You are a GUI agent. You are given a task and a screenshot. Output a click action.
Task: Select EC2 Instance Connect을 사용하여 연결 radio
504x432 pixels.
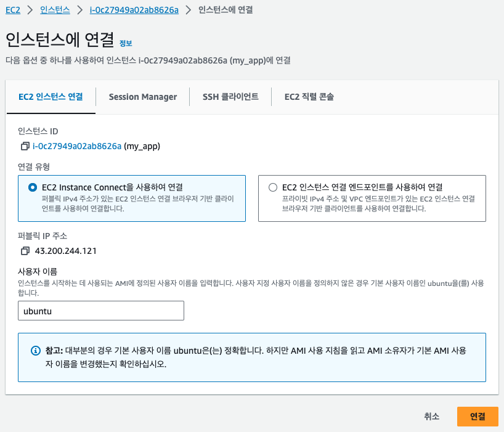pyautogui.click(x=33, y=187)
